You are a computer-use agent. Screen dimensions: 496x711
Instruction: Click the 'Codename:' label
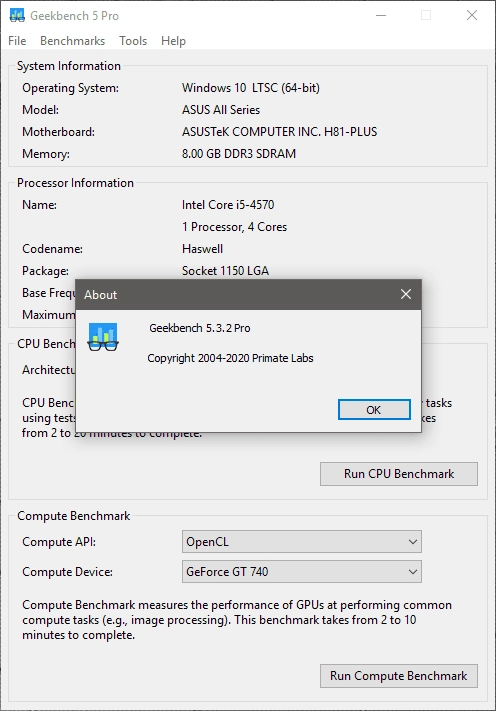(x=53, y=249)
